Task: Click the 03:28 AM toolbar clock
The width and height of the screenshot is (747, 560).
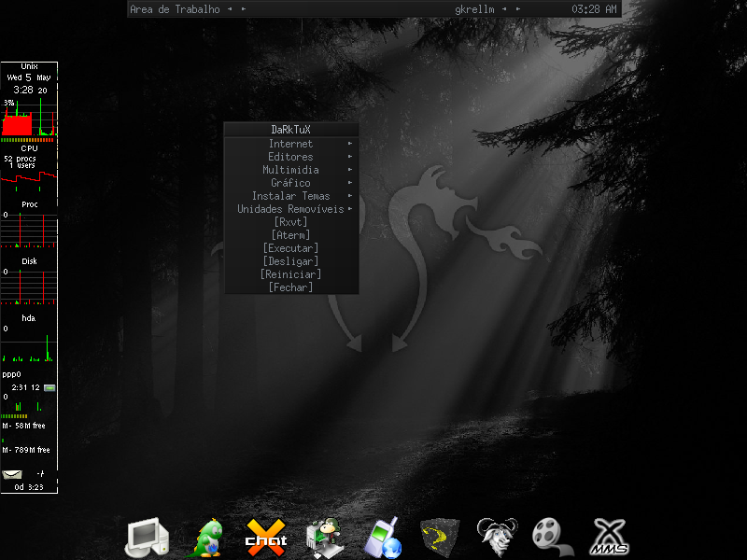Action: pos(594,9)
